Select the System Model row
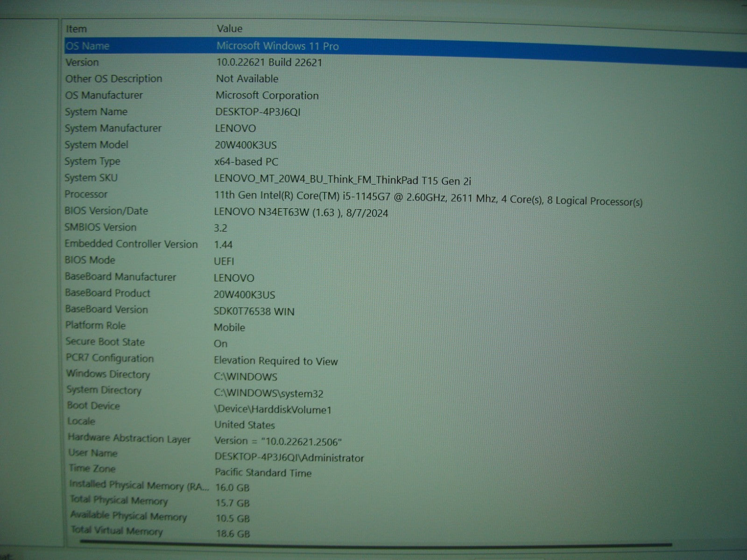Screen dimensions: 747x560 (x=96, y=145)
